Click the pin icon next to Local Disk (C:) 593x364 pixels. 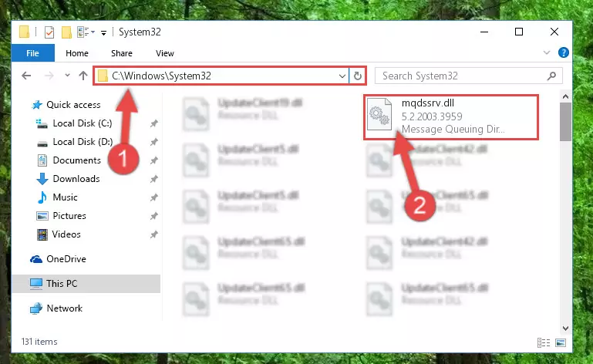pyautogui.click(x=154, y=123)
